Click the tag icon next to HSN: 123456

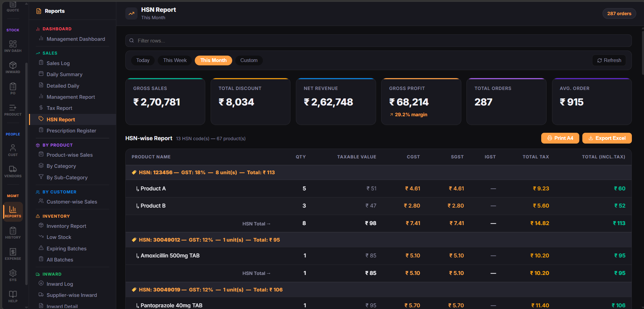[x=134, y=173]
